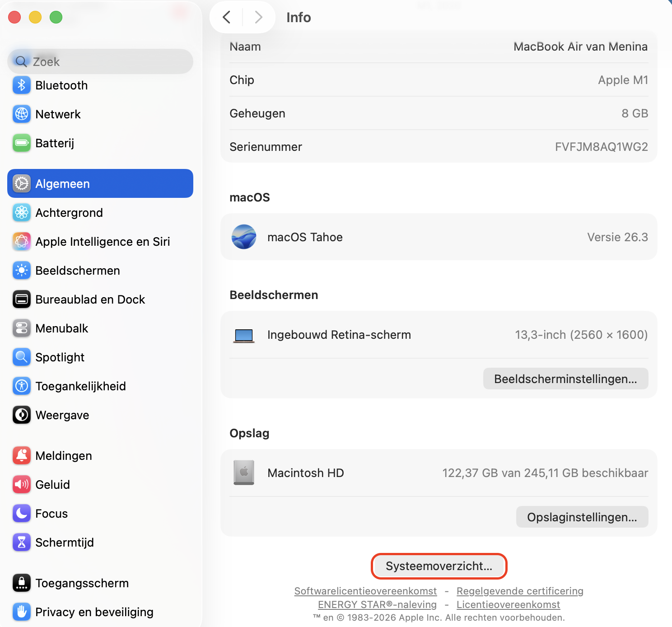
Task: Open Toegankelijkheid settings
Action: point(21,386)
